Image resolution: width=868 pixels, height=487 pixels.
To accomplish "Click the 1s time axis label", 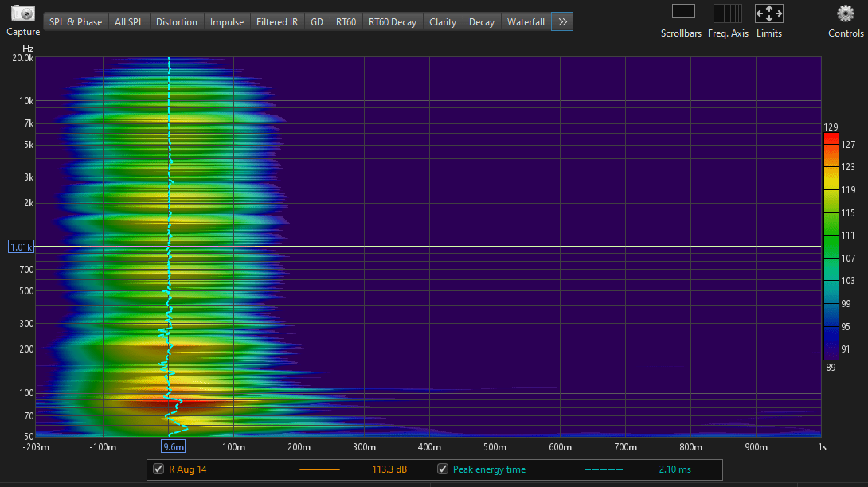I will (x=822, y=447).
